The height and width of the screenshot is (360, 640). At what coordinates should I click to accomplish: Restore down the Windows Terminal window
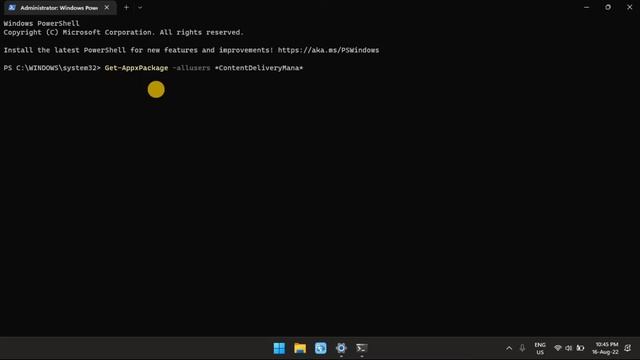coord(608,7)
